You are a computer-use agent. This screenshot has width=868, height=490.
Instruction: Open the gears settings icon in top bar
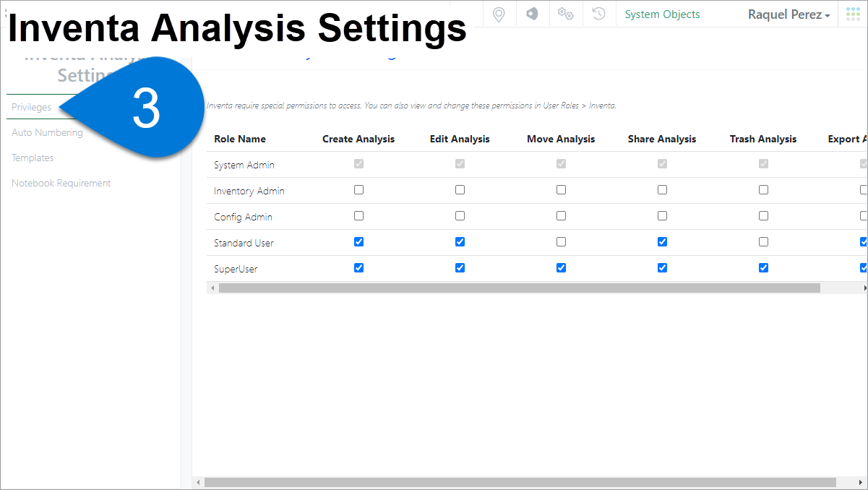tap(566, 14)
